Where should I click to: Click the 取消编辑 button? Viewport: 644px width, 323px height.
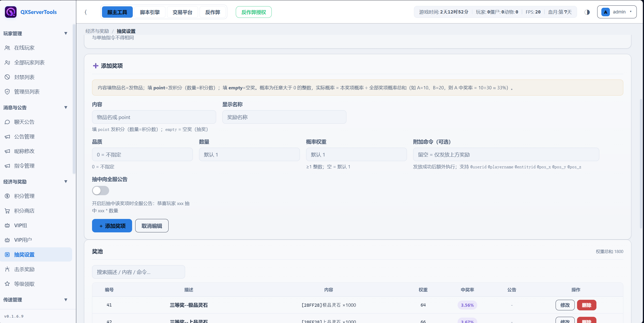pos(152,226)
